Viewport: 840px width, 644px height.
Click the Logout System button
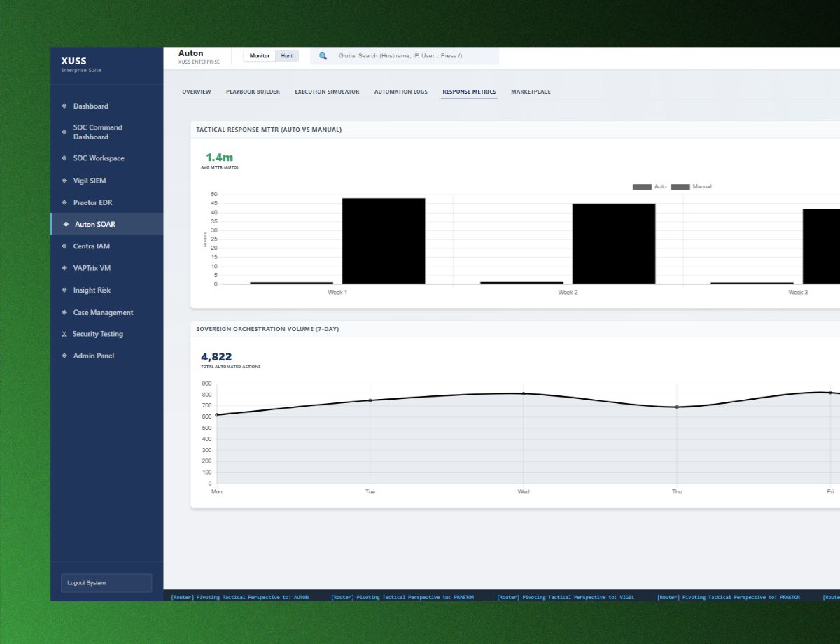click(x=106, y=582)
